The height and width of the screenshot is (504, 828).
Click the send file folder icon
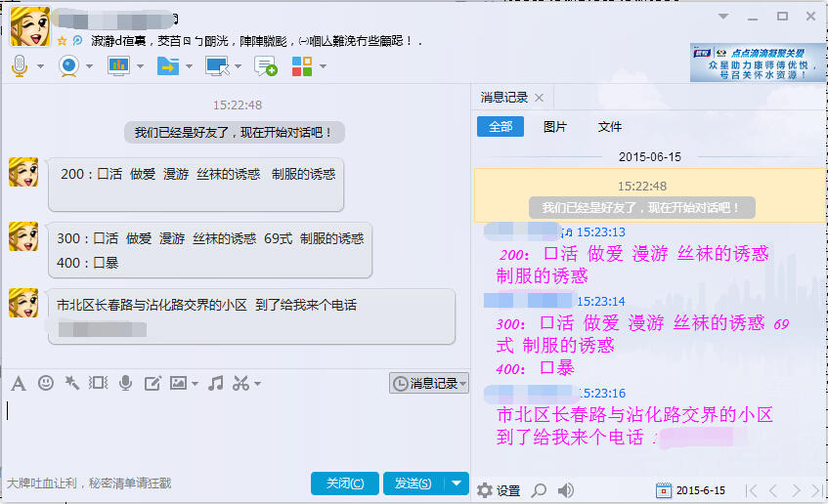pyautogui.click(x=168, y=66)
